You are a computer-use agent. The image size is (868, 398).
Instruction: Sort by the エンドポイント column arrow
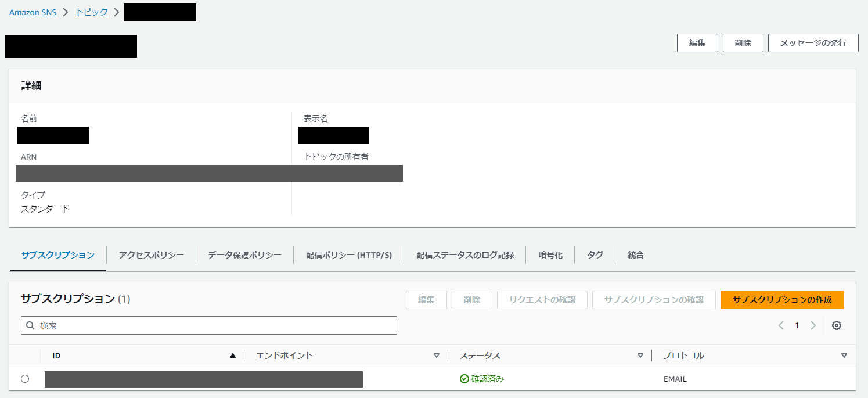(x=437, y=356)
